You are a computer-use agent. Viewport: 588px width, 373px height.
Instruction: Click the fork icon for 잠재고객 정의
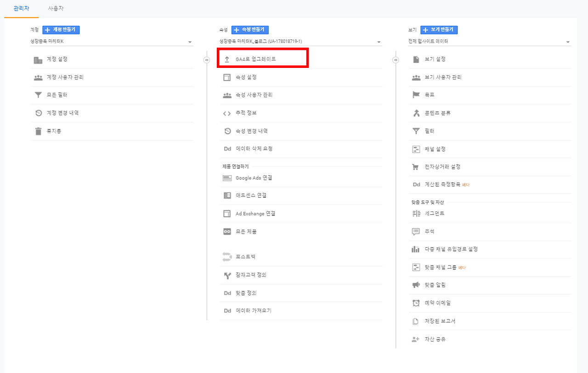[227, 275]
